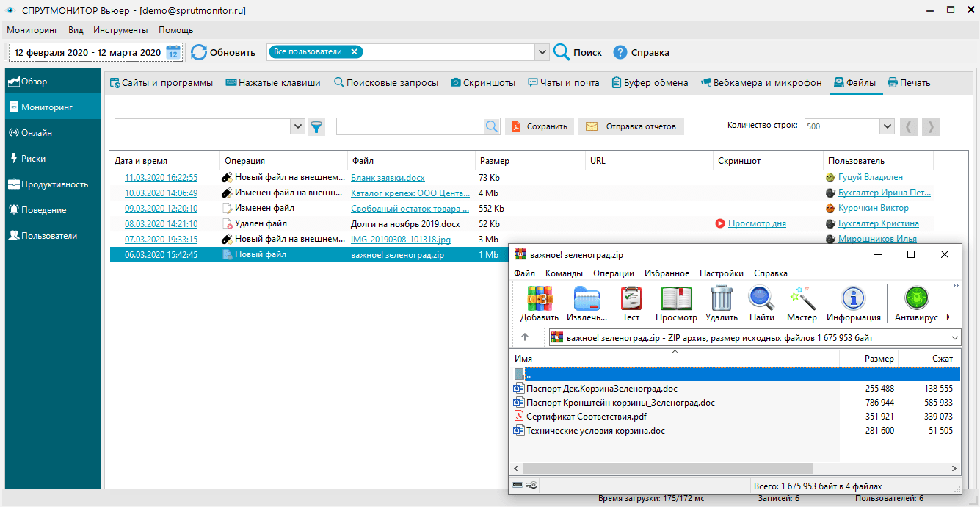
Task: Click Извлечь icon in WinRAR
Action: [587, 304]
